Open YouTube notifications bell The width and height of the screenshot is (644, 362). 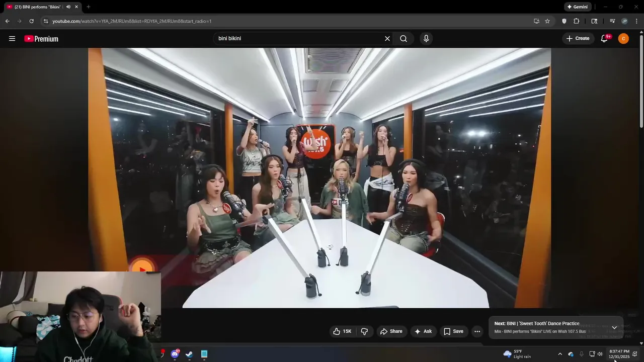(x=605, y=39)
